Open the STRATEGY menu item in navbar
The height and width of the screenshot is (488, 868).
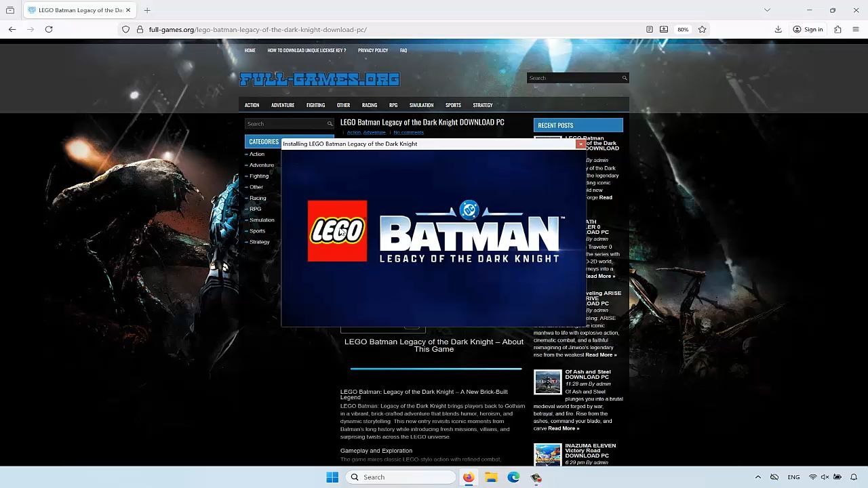tap(482, 105)
